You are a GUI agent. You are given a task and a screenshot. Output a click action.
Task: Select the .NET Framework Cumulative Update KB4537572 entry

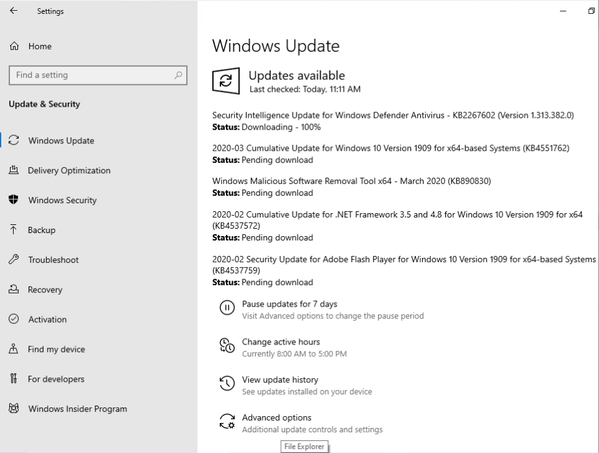(x=397, y=220)
